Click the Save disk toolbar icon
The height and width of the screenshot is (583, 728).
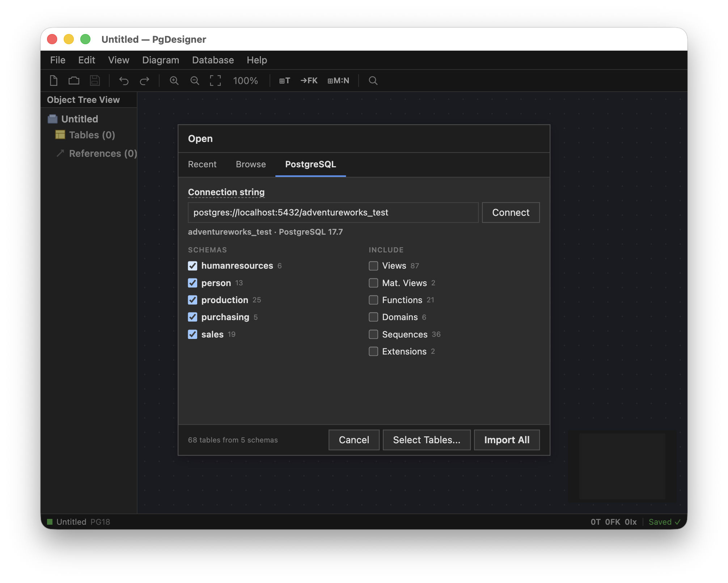click(x=95, y=80)
